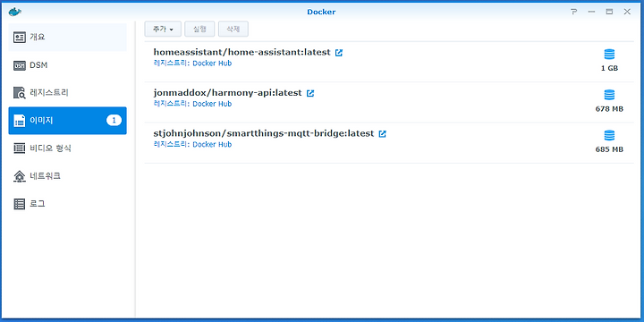Open external link for home-assistant image
644x322 pixels.
pyautogui.click(x=339, y=53)
